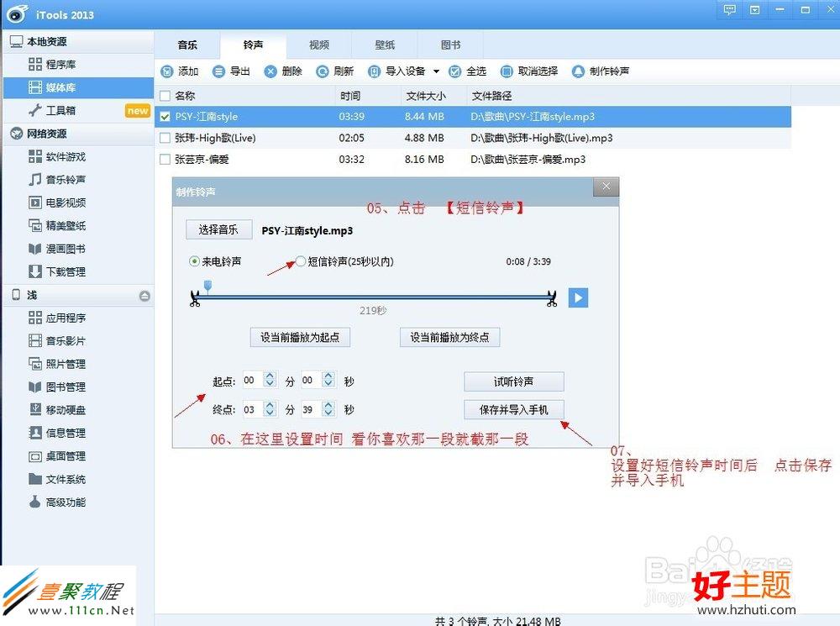Click the 终点 minutes stepper arrows
The height and width of the screenshot is (626, 840).
click(270, 409)
